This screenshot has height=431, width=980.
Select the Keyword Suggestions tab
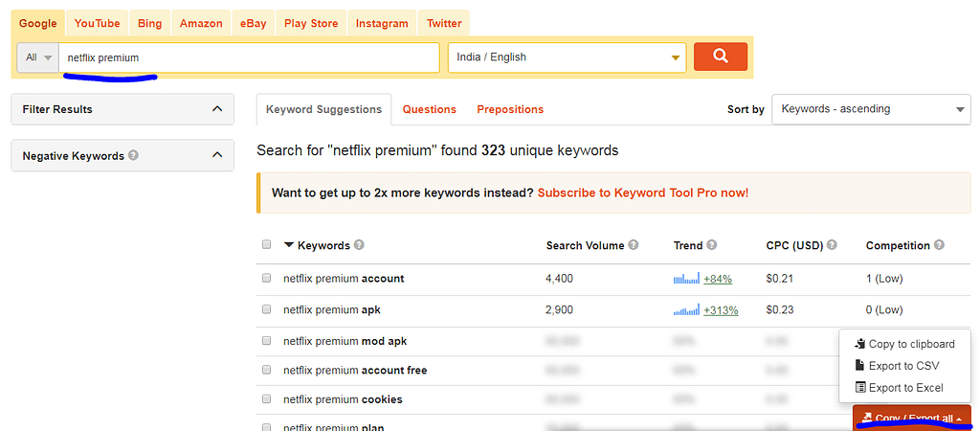click(x=323, y=109)
